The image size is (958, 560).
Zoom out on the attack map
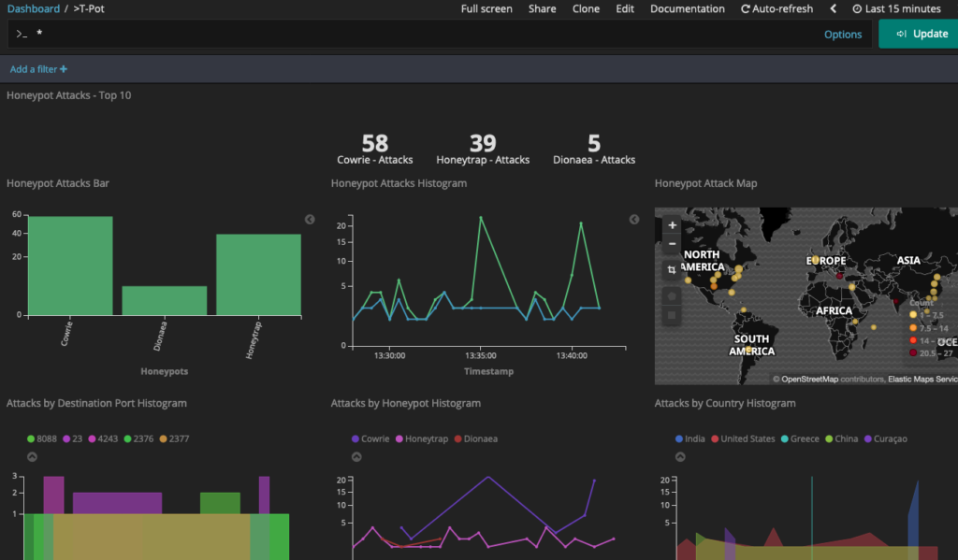pos(672,244)
